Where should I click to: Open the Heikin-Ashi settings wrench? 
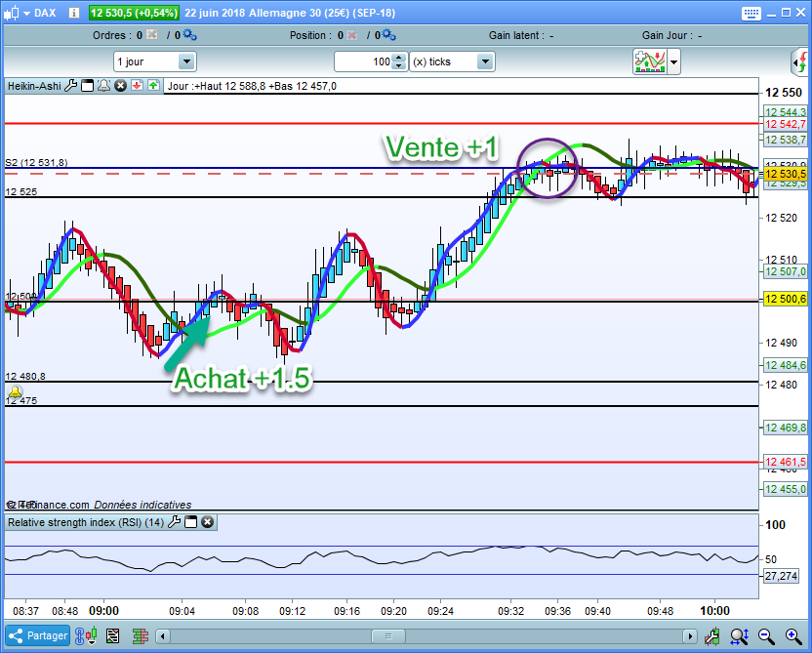[70, 86]
